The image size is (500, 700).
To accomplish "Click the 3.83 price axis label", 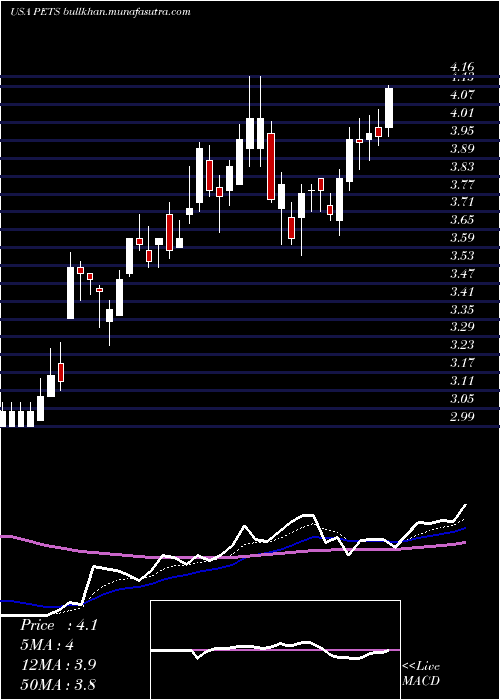I will 462,167.
